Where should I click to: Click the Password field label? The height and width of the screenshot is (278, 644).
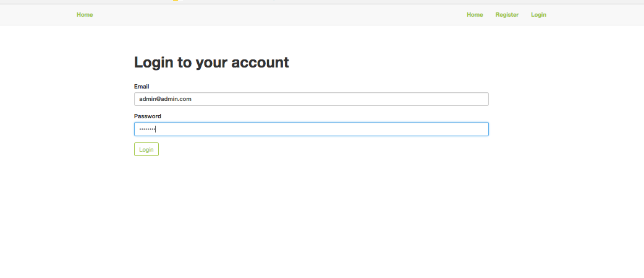click(x=148, y=116)
